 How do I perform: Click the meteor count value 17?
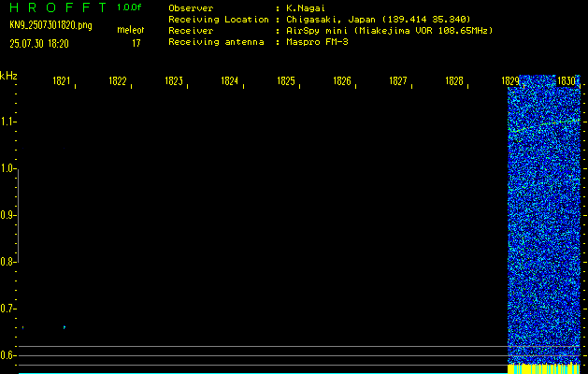[x=136, y=44]
